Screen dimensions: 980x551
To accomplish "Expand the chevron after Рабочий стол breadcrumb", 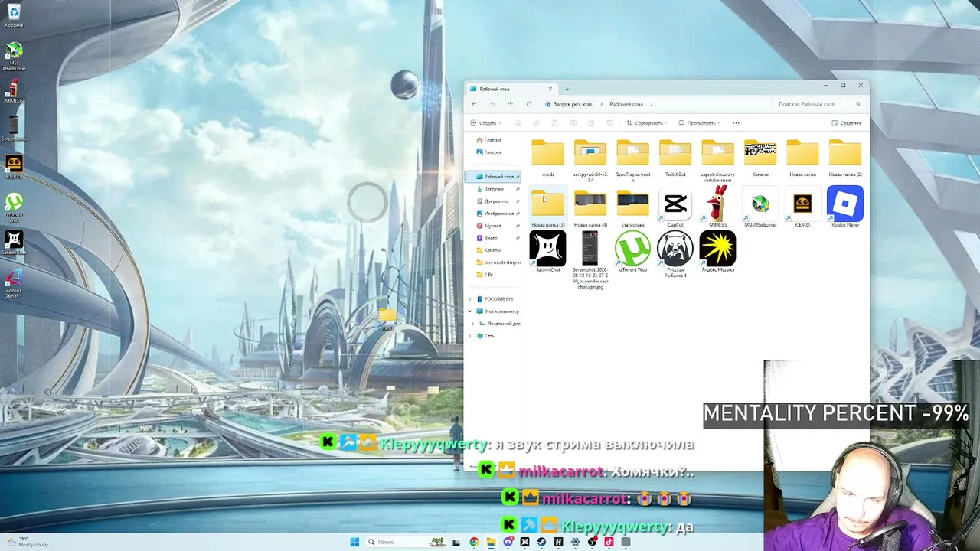I will [x=651, y=104].
